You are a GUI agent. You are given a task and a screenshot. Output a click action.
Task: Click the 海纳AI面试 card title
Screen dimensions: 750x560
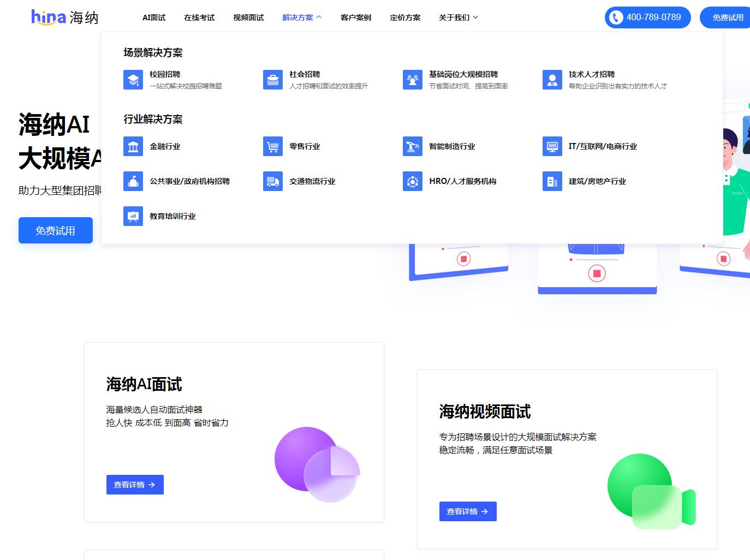144,384
